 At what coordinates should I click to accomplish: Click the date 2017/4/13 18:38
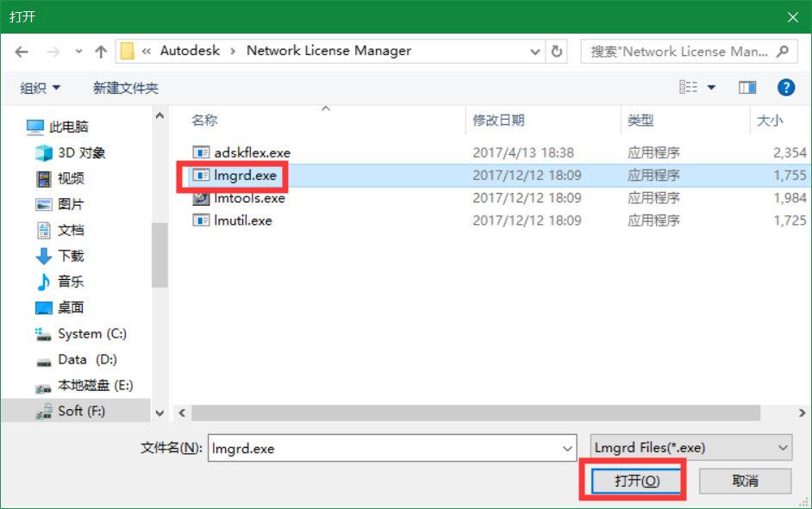[x=523, y=152]
